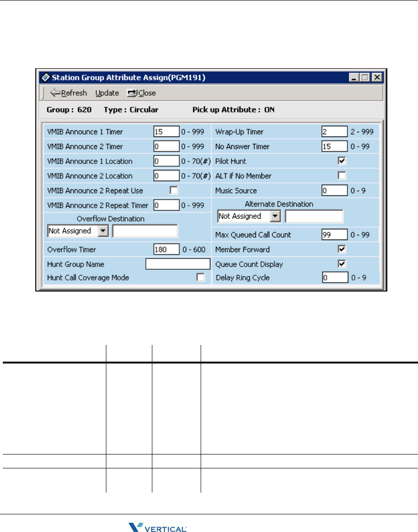Viewport: 418px width, 532px height.
Task: Minimize the Station Group Attribute window
Action: click(x=354, y=78)
